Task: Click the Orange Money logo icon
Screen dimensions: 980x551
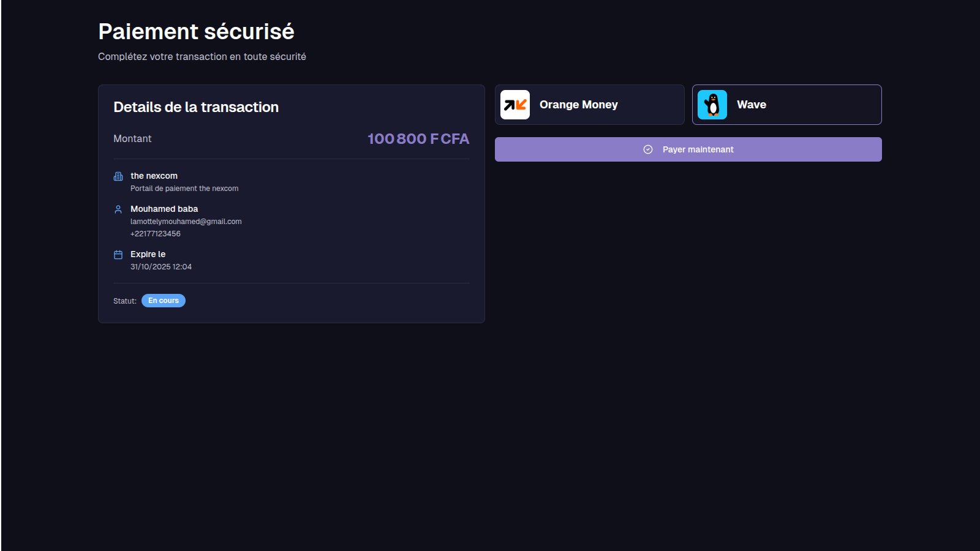Action: pos(515,105)
